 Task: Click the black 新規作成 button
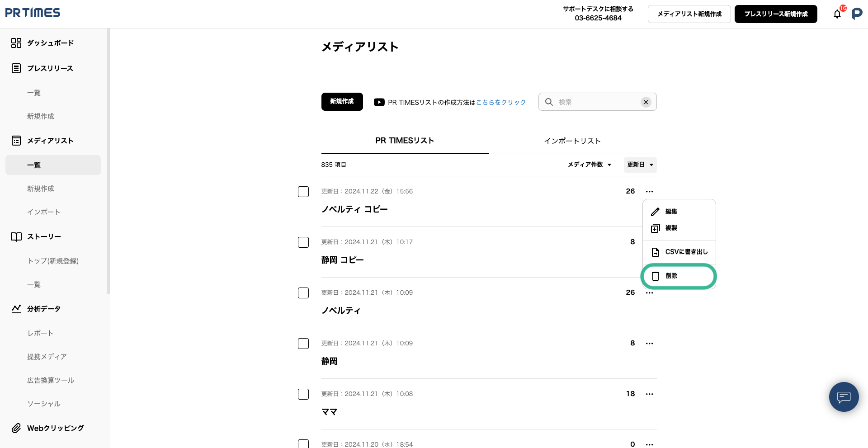342,102
